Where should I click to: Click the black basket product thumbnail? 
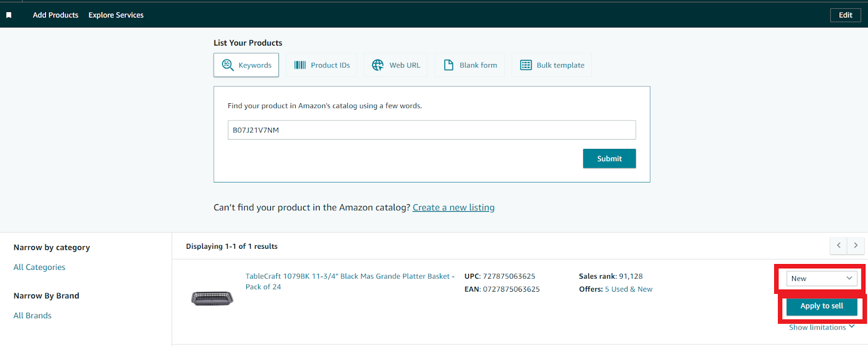coord(212,298)
